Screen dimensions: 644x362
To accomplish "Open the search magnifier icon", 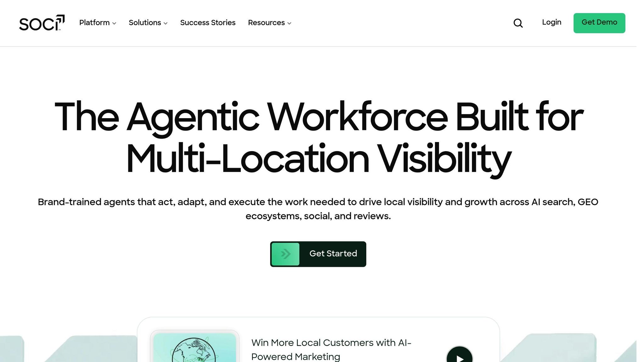I will point(518,23).
